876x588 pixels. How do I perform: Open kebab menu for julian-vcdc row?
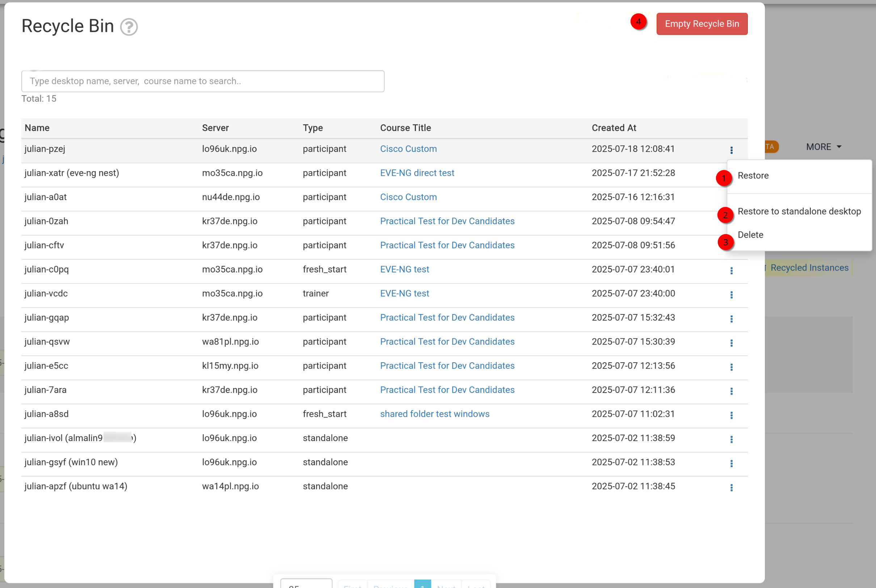[731, 295]
